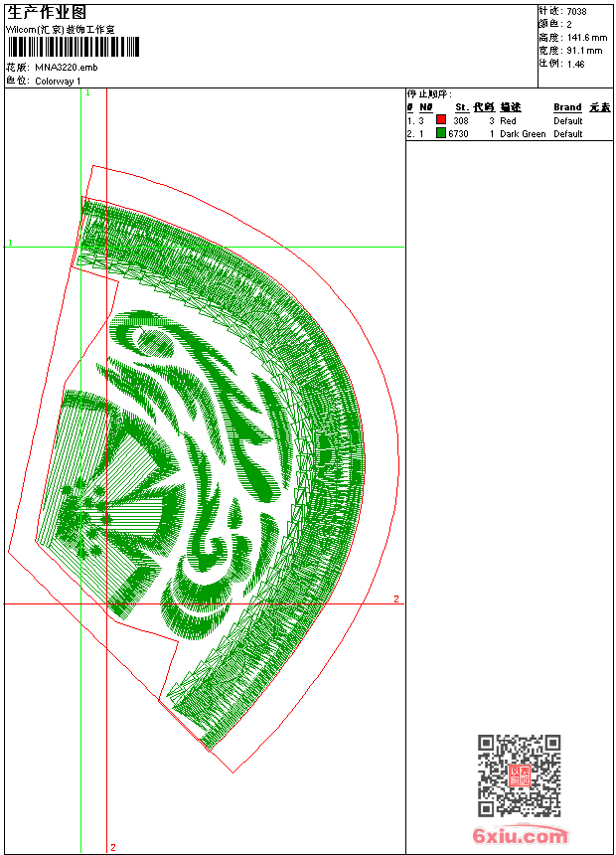The width and height of the screenshot is (616, 855).
Task: Click the St. column header
Action: (461, 107)
